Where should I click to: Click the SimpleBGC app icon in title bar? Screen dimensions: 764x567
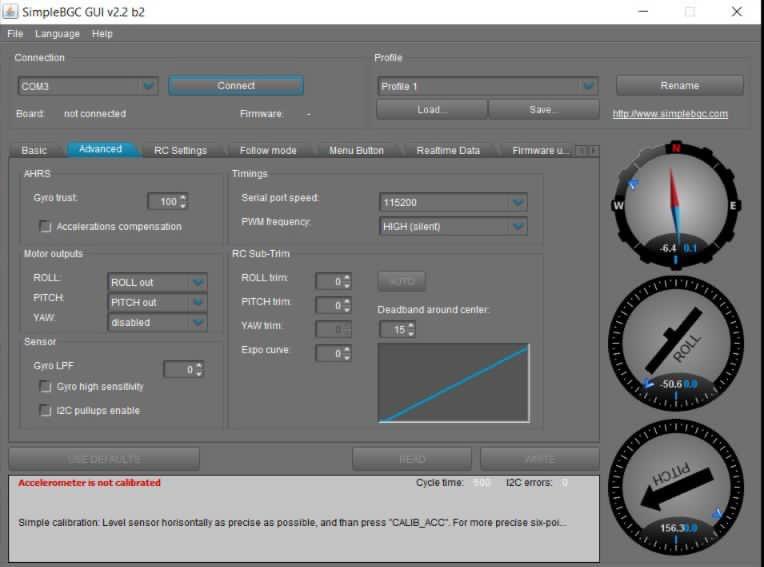(x=10, y=11)
